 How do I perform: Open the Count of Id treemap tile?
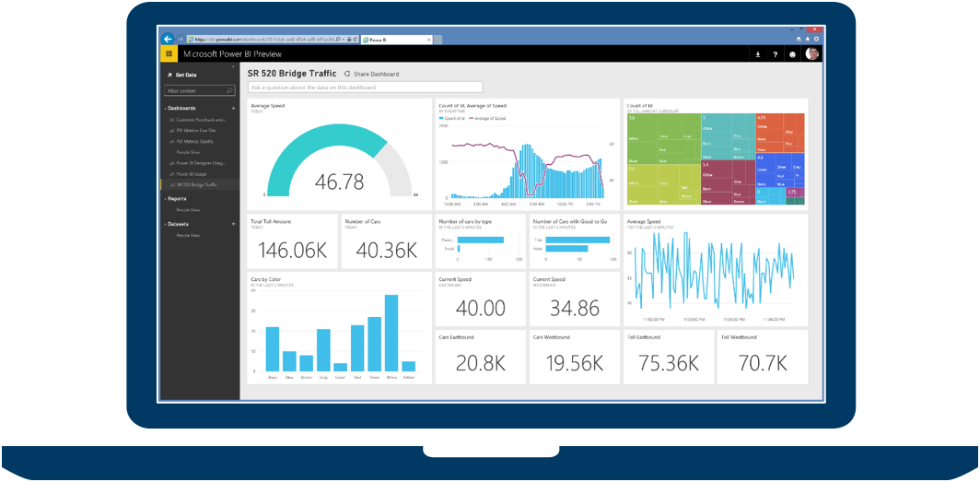point(716,154)
